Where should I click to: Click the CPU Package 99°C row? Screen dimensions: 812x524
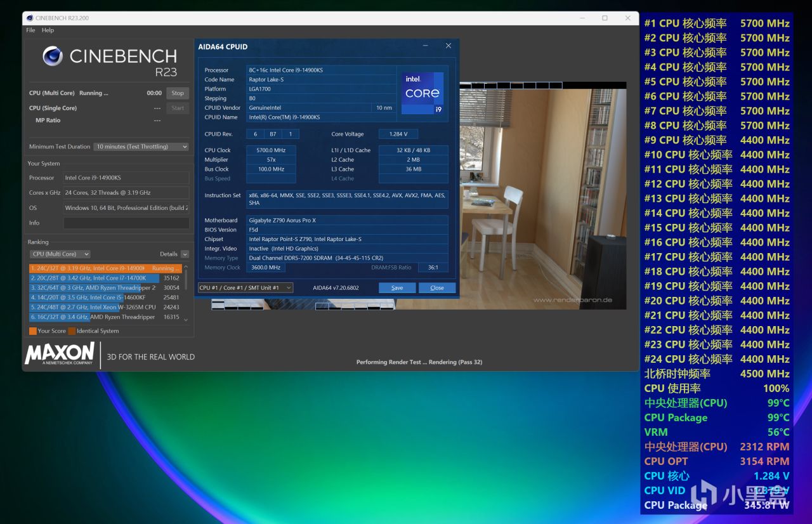717,417
